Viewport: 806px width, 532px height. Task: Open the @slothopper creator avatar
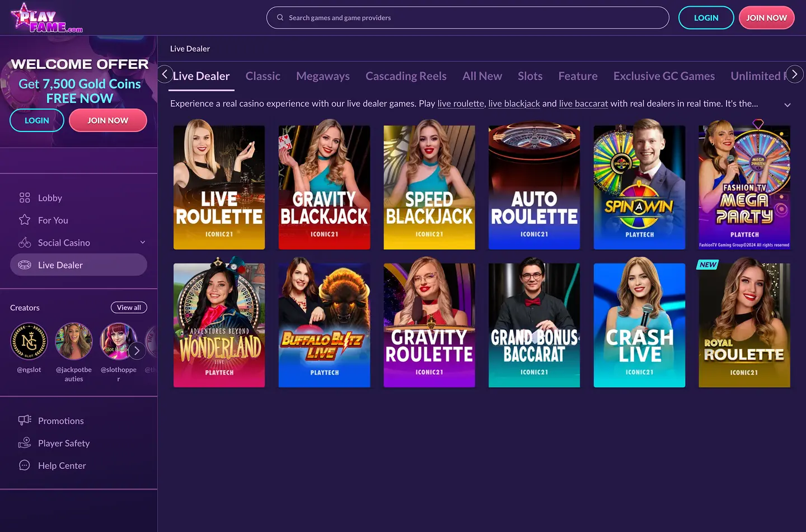(x=118, y=341)
